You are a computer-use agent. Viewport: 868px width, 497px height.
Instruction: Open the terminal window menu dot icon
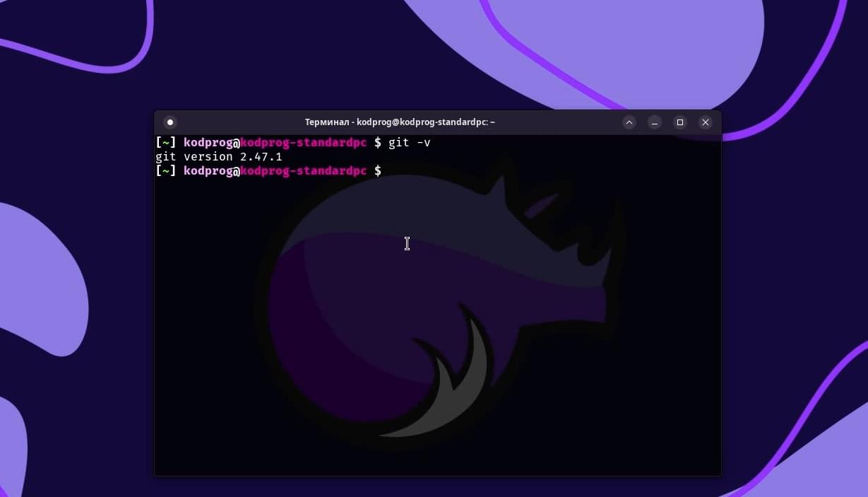click(x=170, y=122)
